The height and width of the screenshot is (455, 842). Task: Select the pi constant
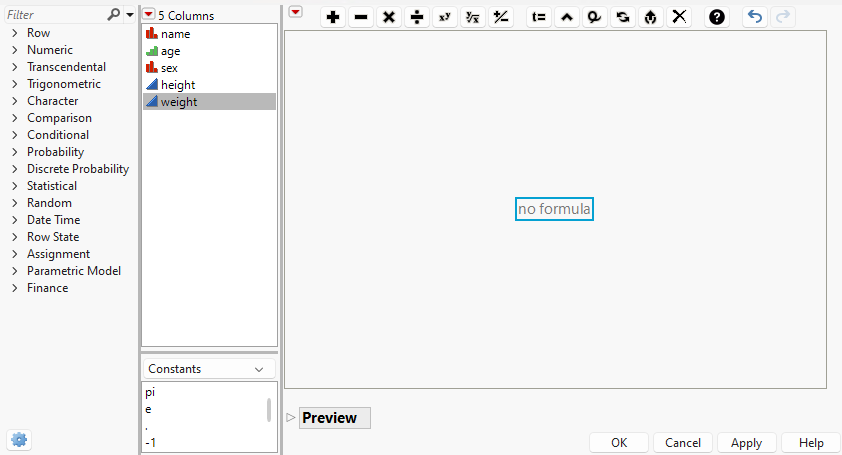[x=150, y=392]
